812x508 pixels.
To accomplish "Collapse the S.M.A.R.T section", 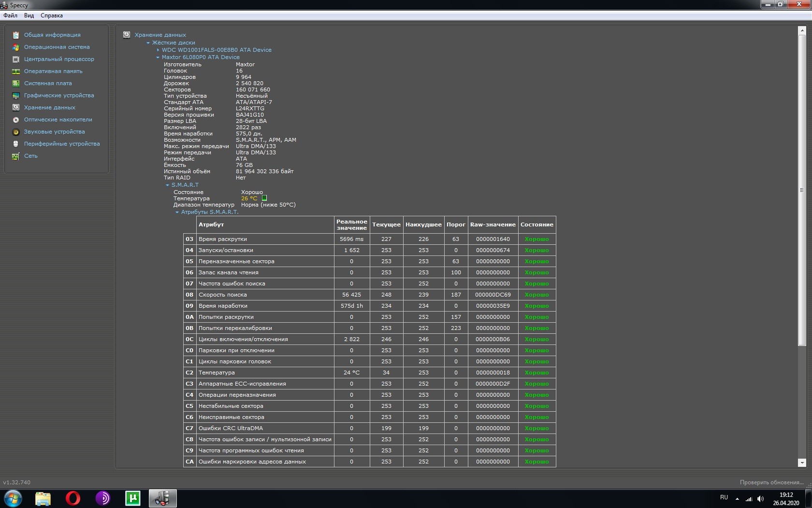I will [168, 185].
